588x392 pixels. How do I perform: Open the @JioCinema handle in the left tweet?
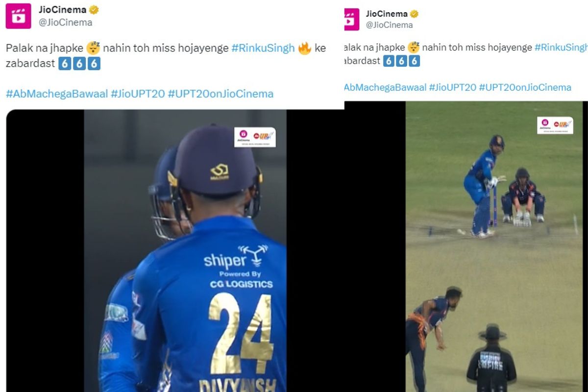65,22
